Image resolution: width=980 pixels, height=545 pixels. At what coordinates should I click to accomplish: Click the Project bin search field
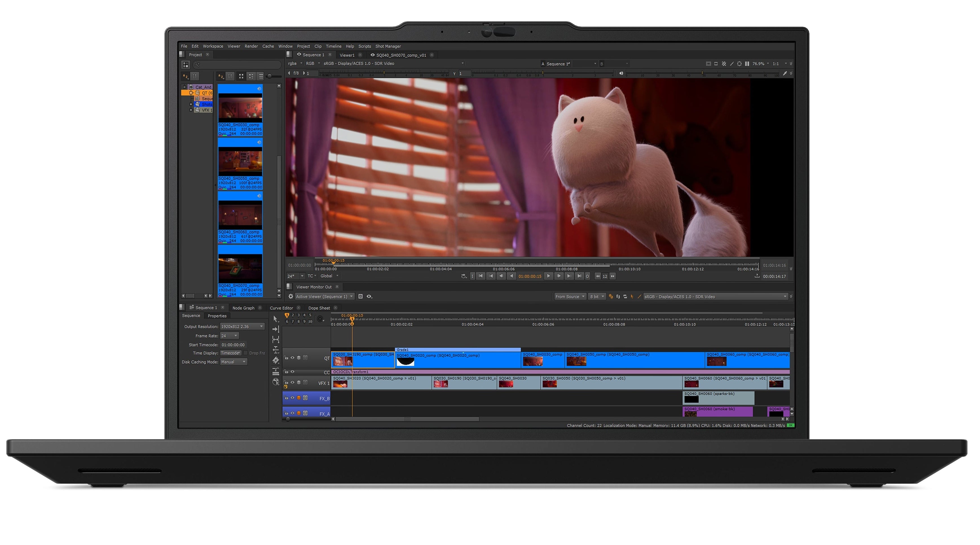237,65
